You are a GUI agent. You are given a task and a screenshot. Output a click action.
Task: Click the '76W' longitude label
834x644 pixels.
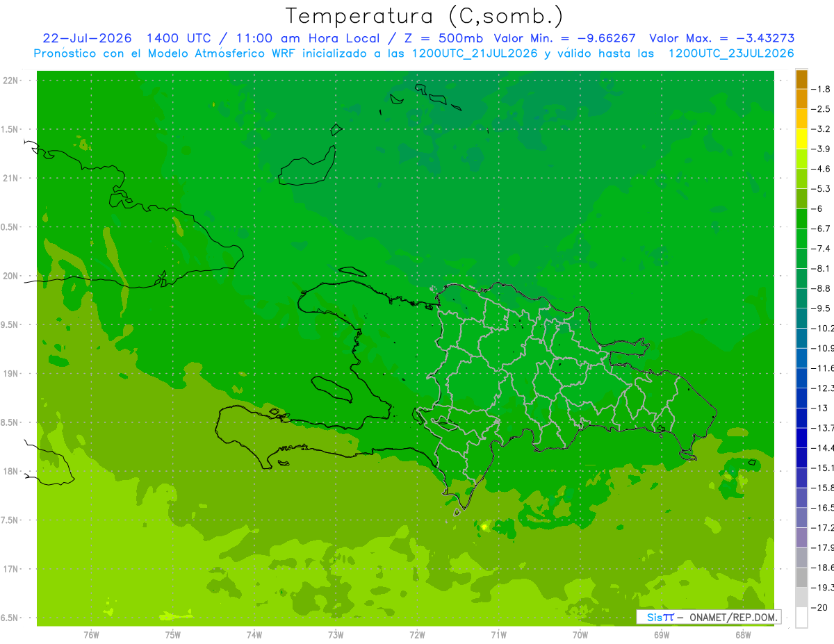click(x=92, y=634)
